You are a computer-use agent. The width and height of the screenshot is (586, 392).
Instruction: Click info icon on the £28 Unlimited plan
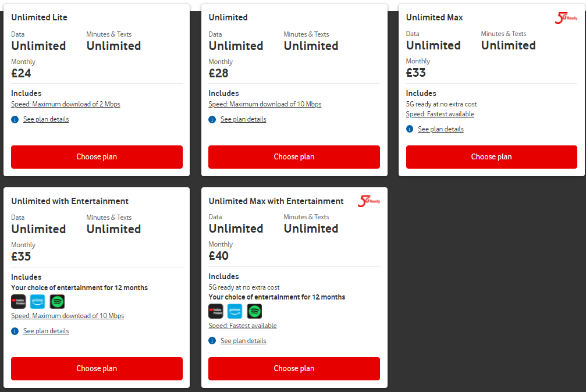212,119
